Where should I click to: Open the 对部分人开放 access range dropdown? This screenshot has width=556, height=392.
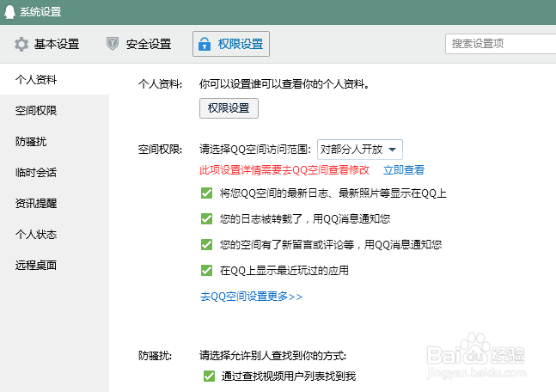[x=359, y=150]
